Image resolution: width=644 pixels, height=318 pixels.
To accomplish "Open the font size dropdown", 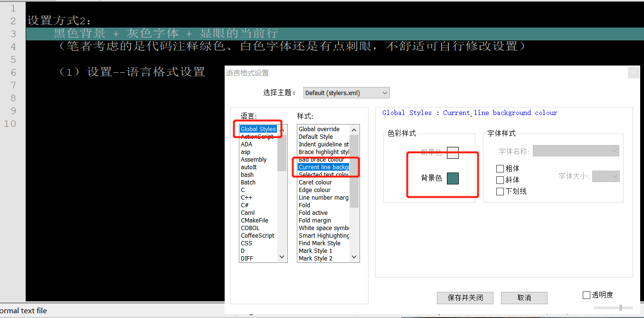I will pyautogui.click(x=606, y=176).
